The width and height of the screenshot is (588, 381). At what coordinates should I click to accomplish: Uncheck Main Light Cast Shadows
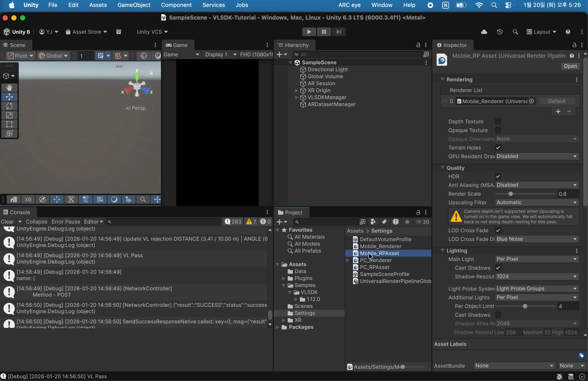tap(498, 268)
